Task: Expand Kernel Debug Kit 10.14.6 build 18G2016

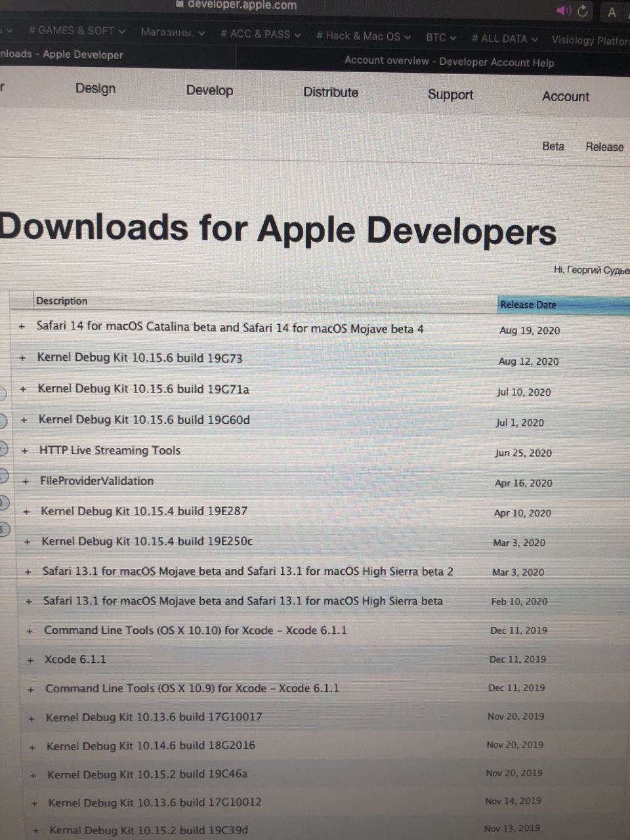Action: [32, 747]
